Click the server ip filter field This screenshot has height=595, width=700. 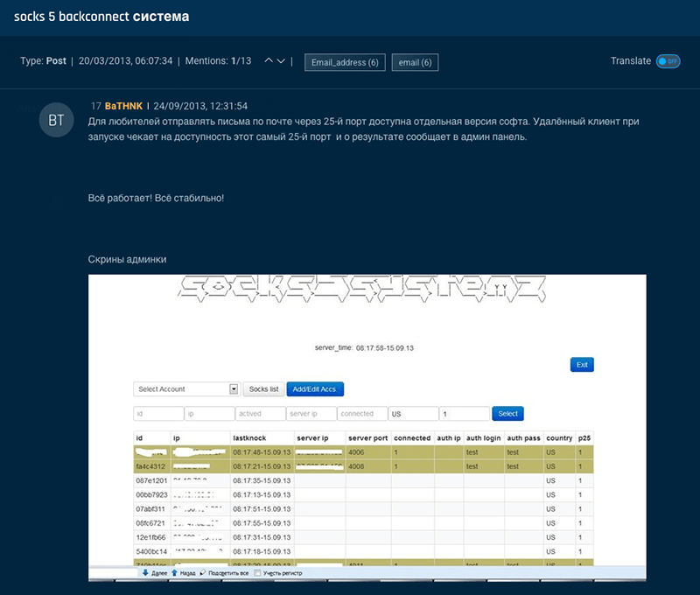point(310,413)
